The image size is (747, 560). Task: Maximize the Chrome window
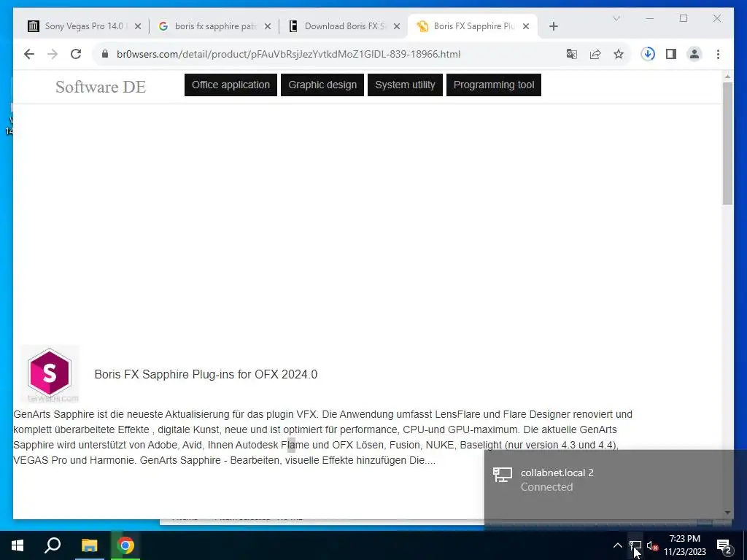tap(683, 18)
